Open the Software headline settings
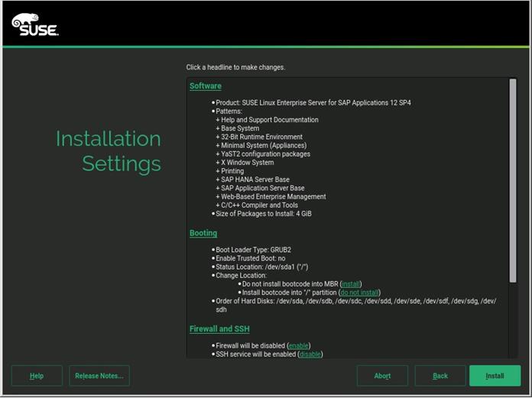Screen dimensions: 532x398 point(206,86)
